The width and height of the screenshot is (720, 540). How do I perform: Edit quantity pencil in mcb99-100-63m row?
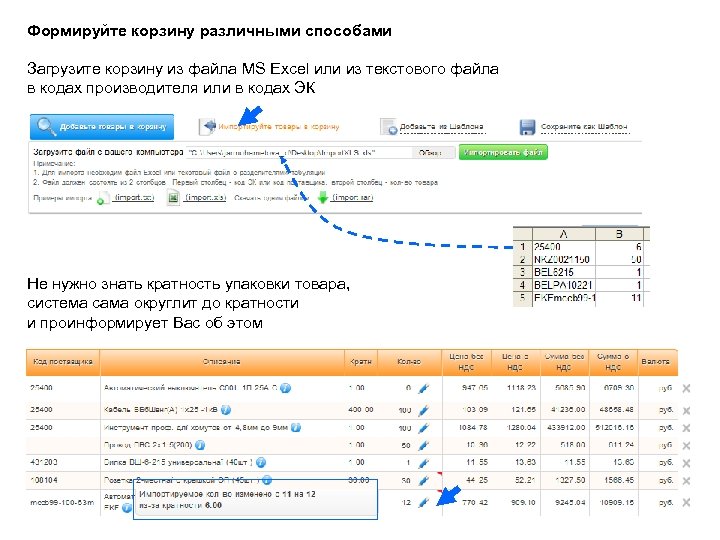tap(424, 503)
